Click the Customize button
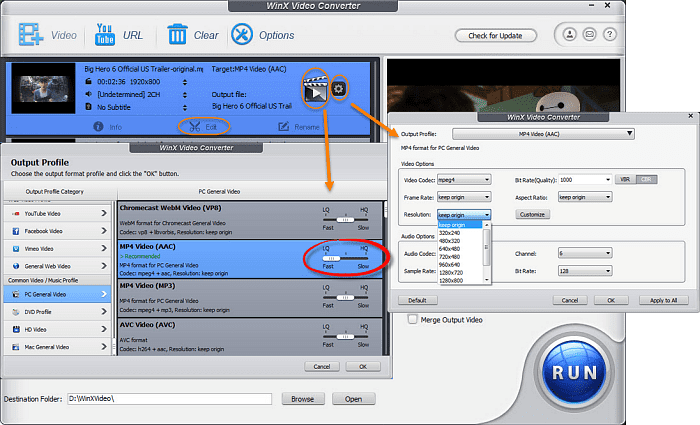Image resolution: width=700 pixels, height=425 pixels. [532, 214]
